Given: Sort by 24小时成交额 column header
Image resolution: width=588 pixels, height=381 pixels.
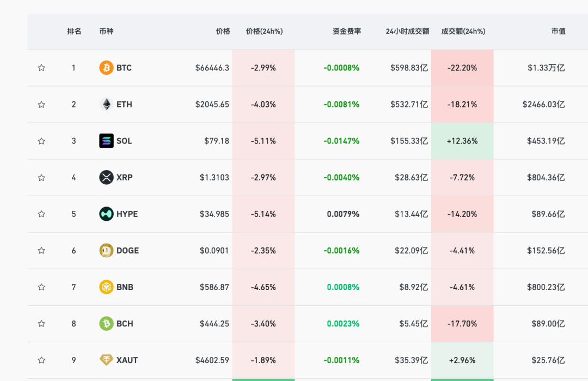Looking at the screenshot, I should (x=407, y=32).
